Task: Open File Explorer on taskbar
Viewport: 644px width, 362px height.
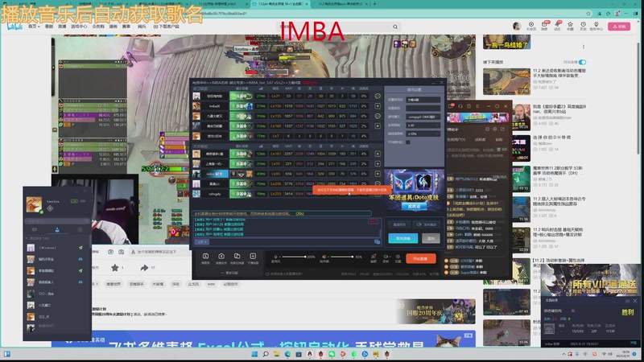Action: click(x=276, y=354)
